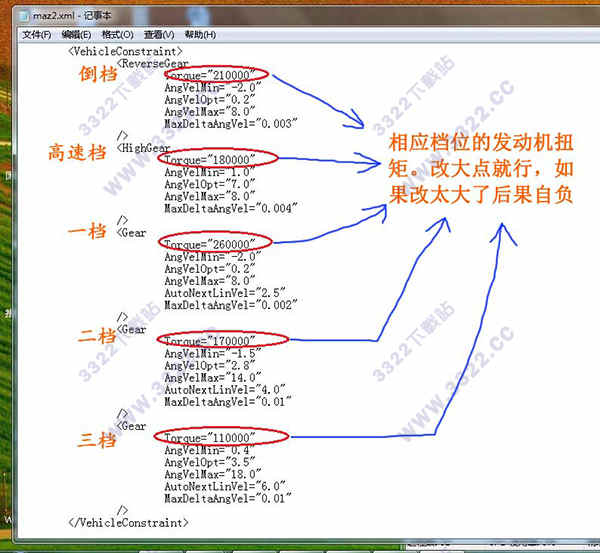
Task: Click the Torque="170000" value
Action: tap(210, 341)
